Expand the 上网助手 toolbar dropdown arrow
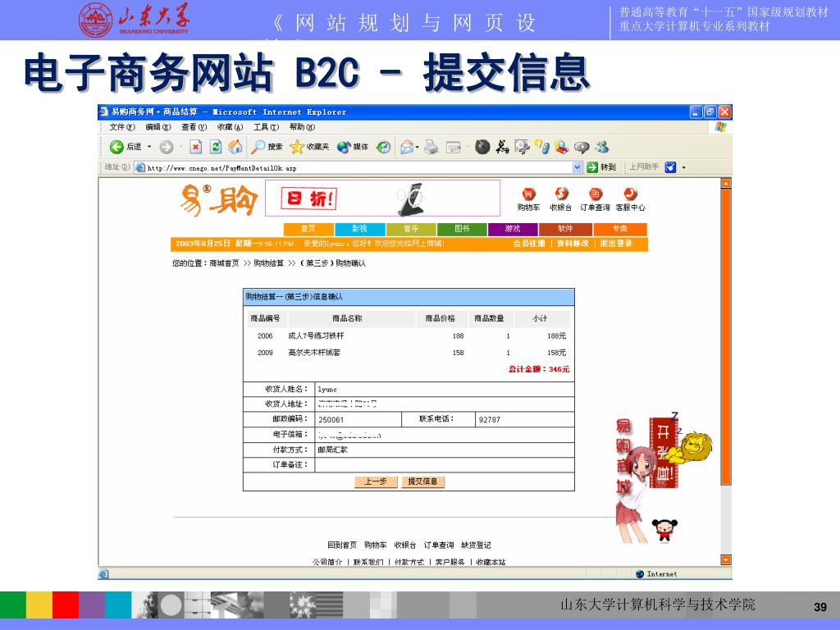This screenshot has height=630, width=840. (x=683, y=167)
